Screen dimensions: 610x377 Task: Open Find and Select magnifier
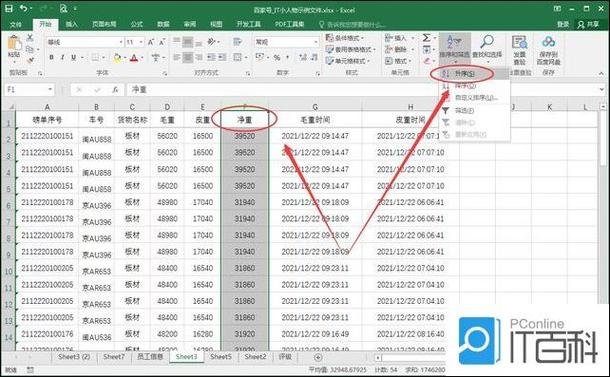point(487,47)
